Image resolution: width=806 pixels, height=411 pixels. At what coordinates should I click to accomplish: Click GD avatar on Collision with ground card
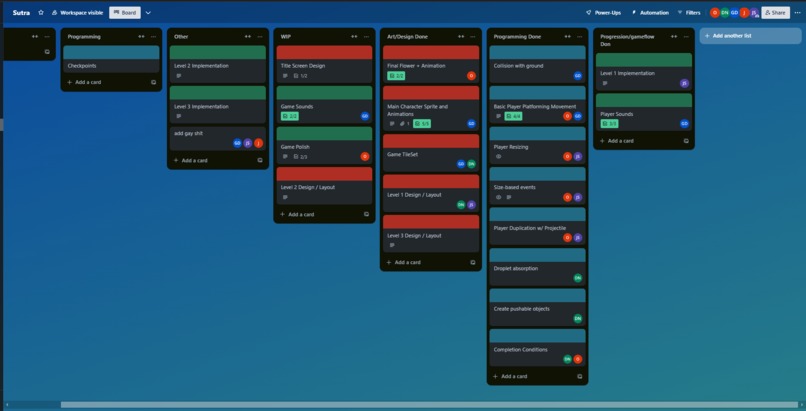578,76
